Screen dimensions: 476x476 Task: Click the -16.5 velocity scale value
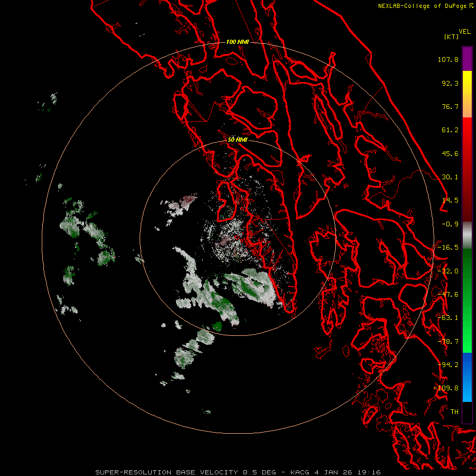tap(448, 248)
